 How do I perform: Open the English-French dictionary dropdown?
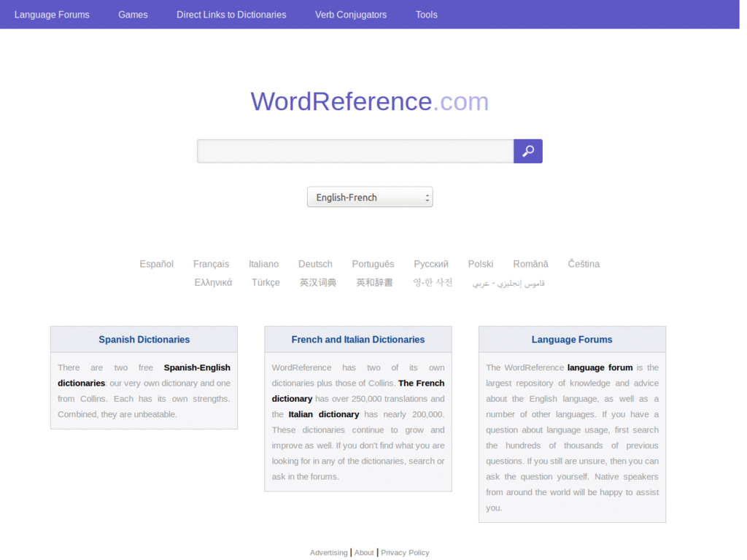point(370,197)
